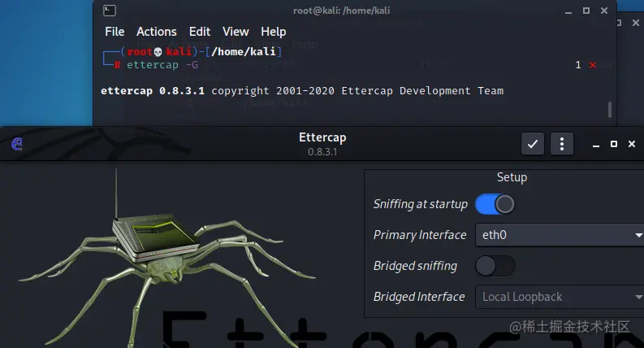Open the Ettercap three-dot options menu
This screenshot has height=348, width=644.
561,144
